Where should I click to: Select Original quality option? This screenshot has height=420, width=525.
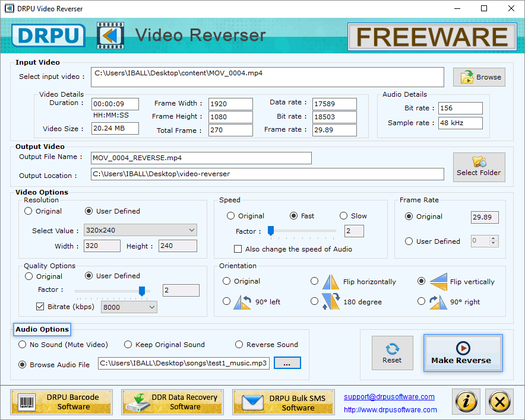coord(29,276)
